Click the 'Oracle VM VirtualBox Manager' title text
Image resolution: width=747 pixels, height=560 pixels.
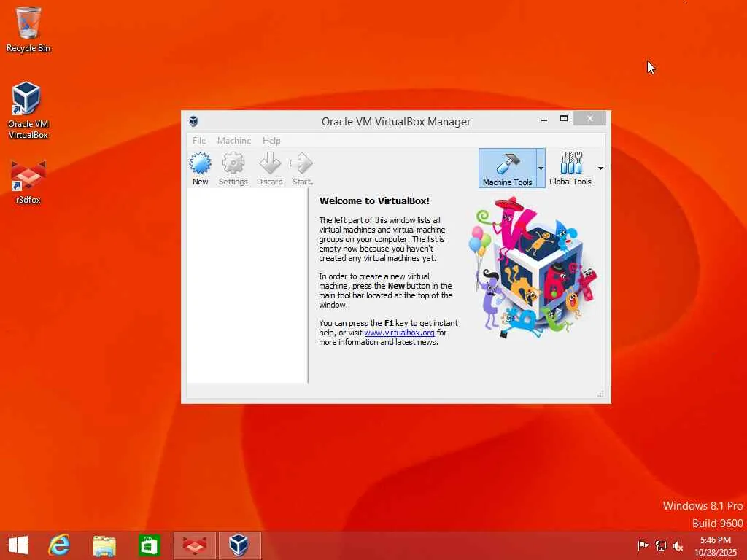coord(396,122)
